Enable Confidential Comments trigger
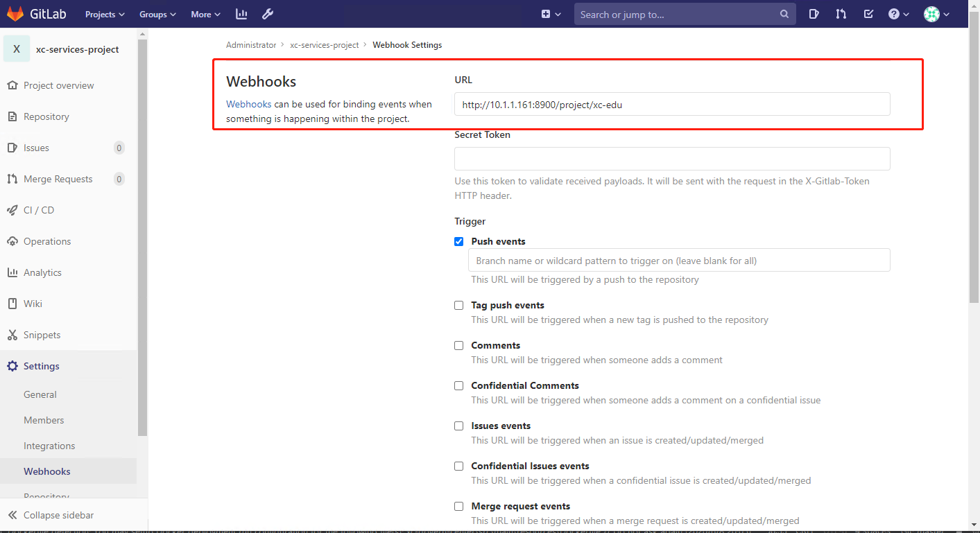This screenshot has height=533, width=980. click(458, 385)
